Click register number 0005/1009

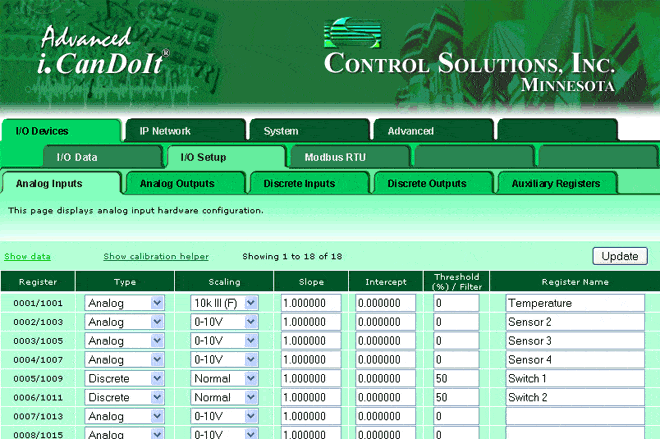point(38,378)
